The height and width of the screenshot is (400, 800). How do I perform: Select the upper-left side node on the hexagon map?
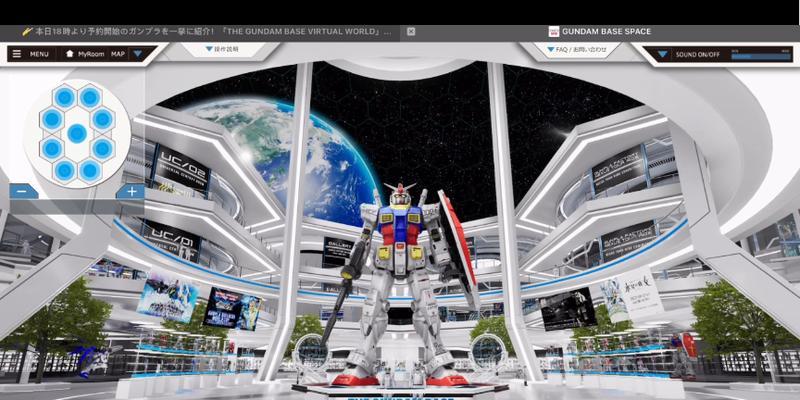point(52,119)
